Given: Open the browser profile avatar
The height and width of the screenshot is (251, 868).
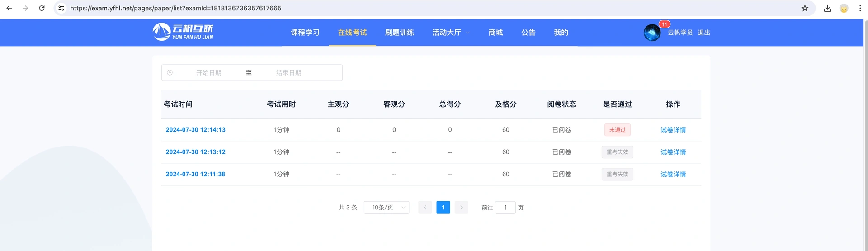Looking at the screenshot, I should pos(844,8).
